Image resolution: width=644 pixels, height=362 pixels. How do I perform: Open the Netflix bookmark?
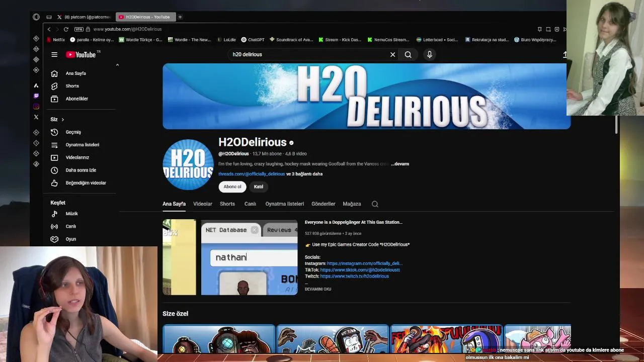[56, 40]
